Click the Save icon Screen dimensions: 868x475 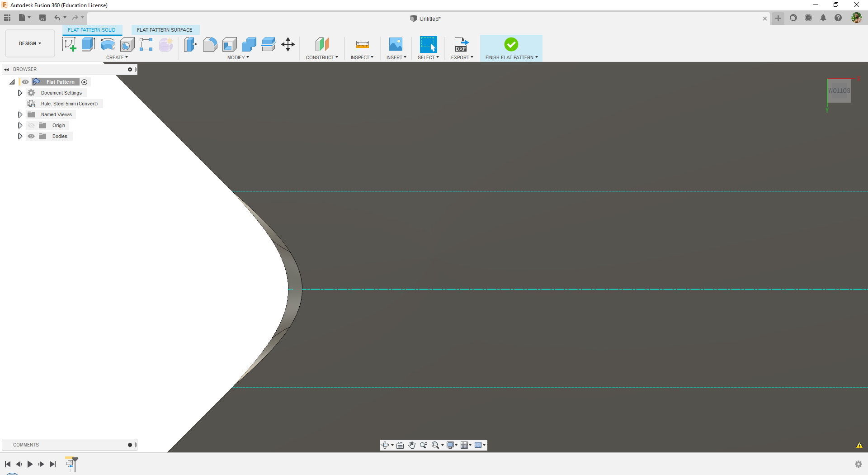pos(42,18)
